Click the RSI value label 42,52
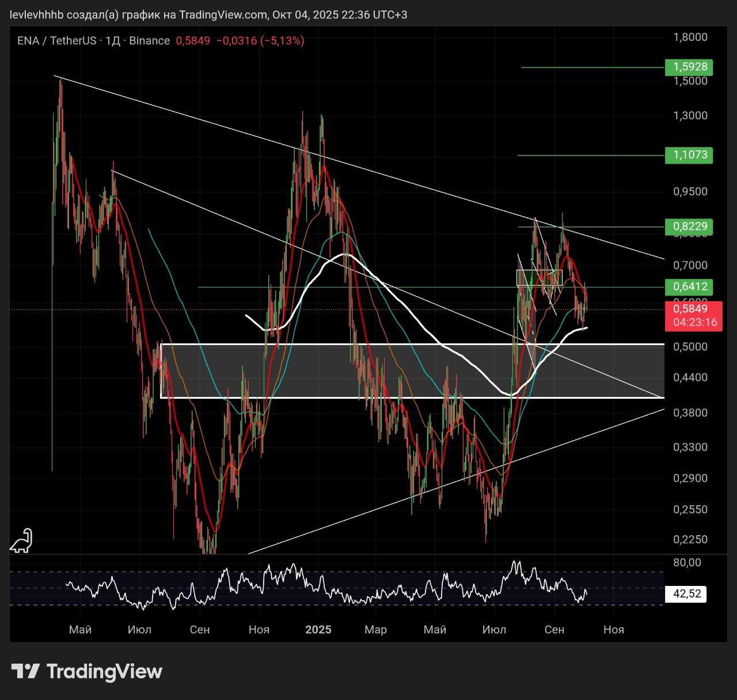Viewport: 737px width, 700px height. point(686,593)
